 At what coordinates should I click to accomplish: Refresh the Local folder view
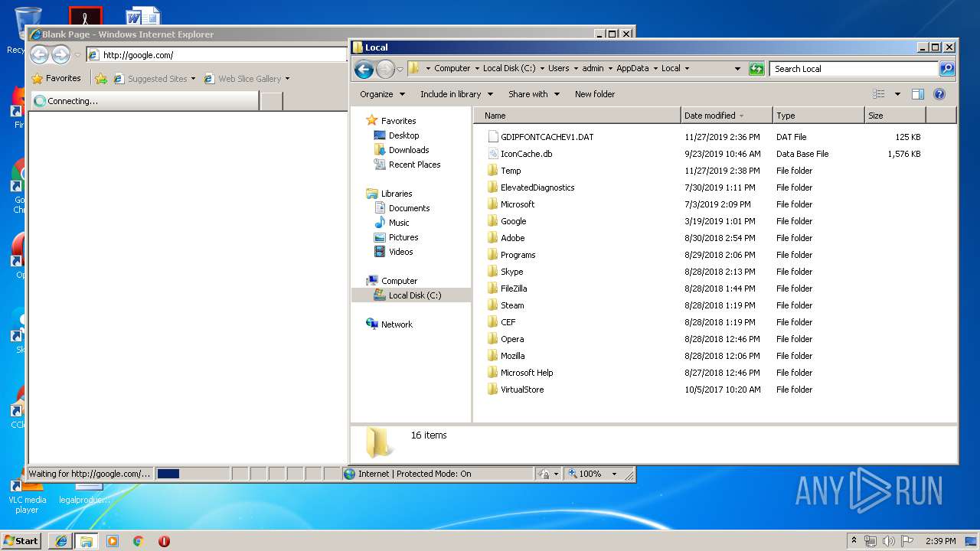point(756,68)
